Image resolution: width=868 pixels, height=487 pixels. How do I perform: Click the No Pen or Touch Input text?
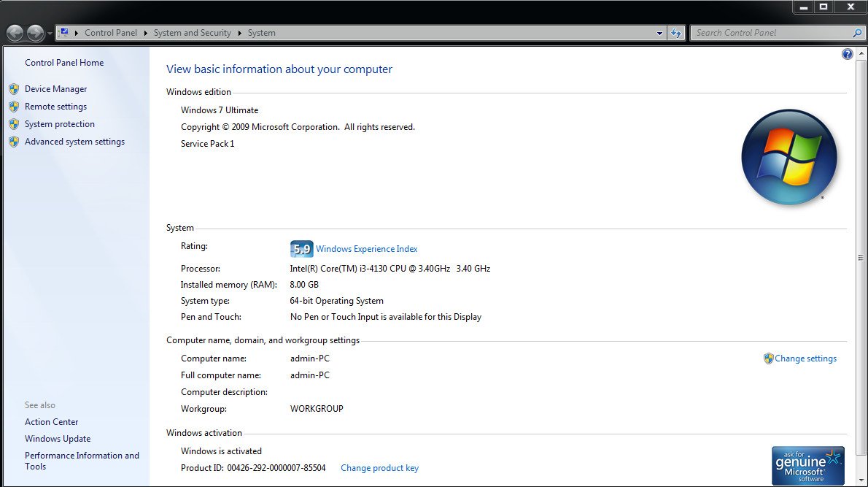(x=386, y=317)
